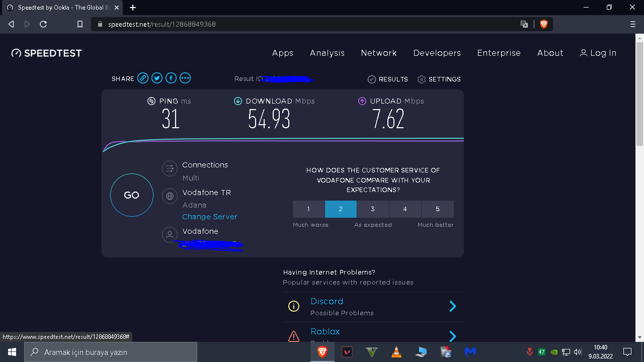Click the 31 ping value
This screenshot has height=362, width=644.
171,119
